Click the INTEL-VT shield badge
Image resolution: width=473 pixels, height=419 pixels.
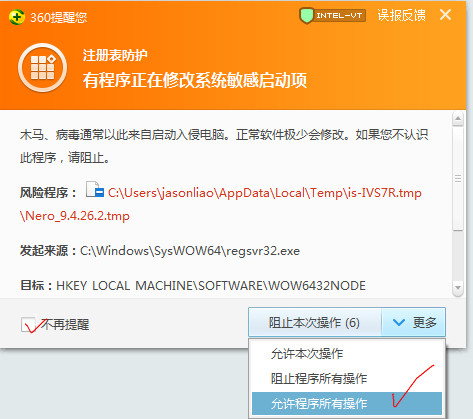332,16
